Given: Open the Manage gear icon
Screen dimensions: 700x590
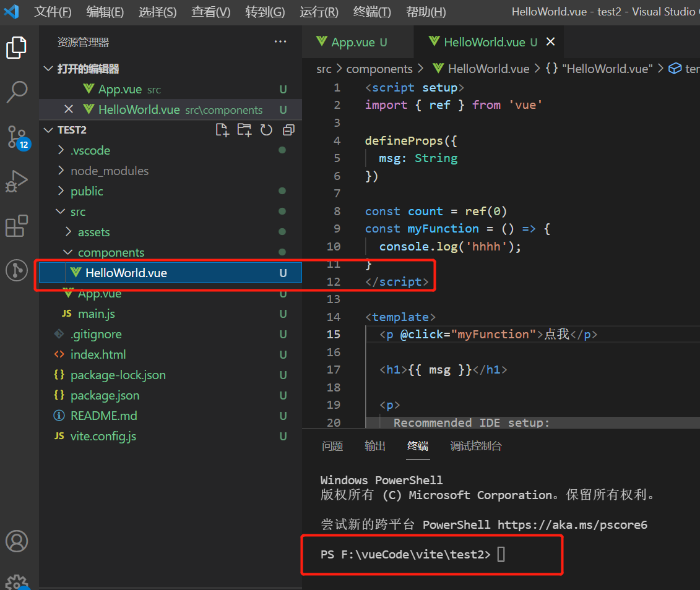Looking at the screenshot, I should [17, 582].
